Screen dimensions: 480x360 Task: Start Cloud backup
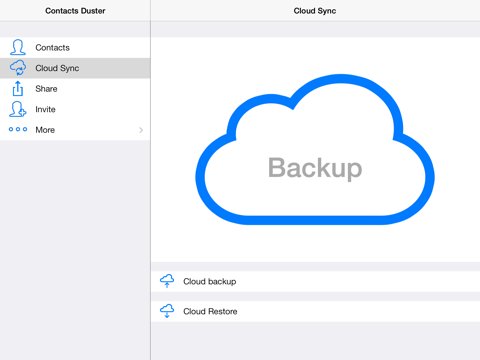pyautogui.click(x=316, y=281)
